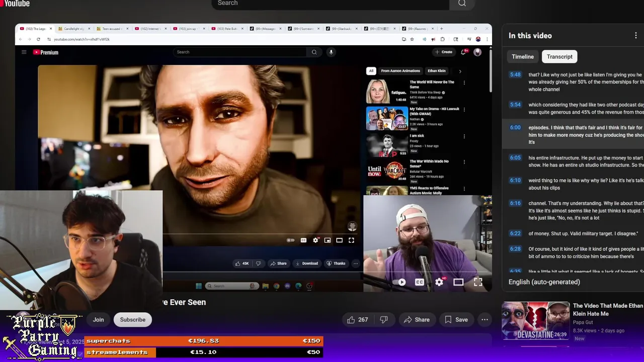Viewport: 644px width, 362px height.
Task: Show more topic chips with the arrow
Action: (460, 71)
